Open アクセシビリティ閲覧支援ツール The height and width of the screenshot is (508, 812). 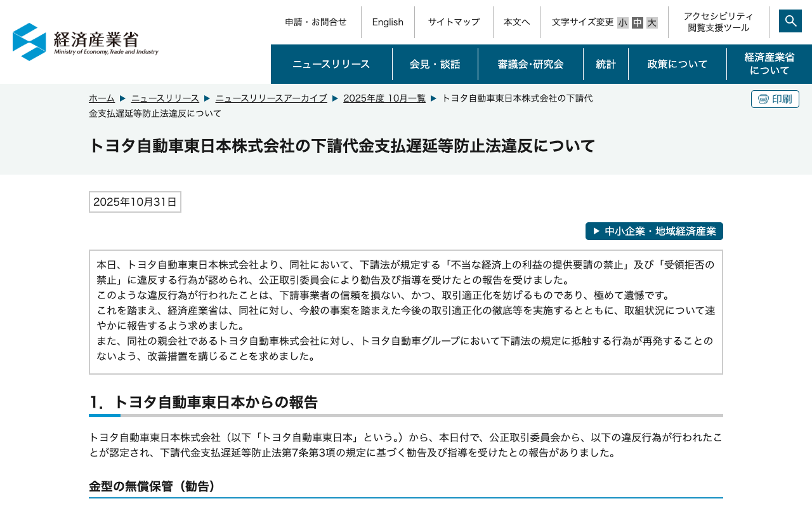pos(719,22)
